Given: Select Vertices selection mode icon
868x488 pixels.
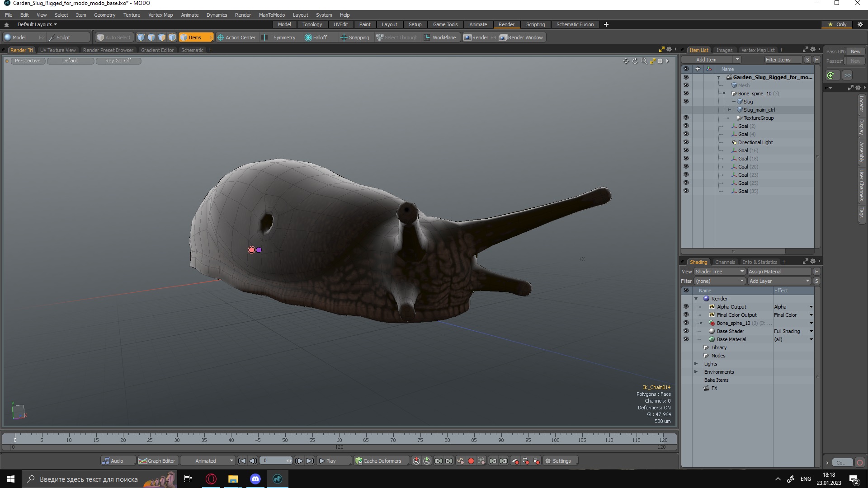Looking at the screenshot, I should [x=141, y=38].
